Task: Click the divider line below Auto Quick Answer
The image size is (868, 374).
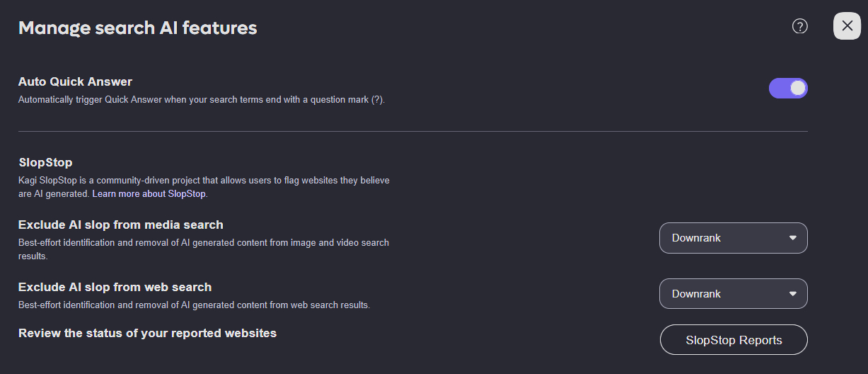Action: click(x=412, y=132)
